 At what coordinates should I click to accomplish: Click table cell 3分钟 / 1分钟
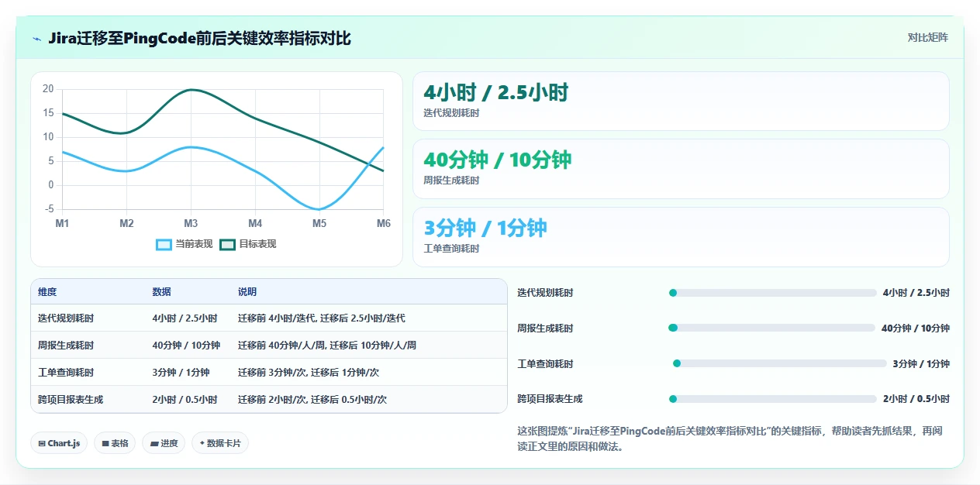pos(181,373)
